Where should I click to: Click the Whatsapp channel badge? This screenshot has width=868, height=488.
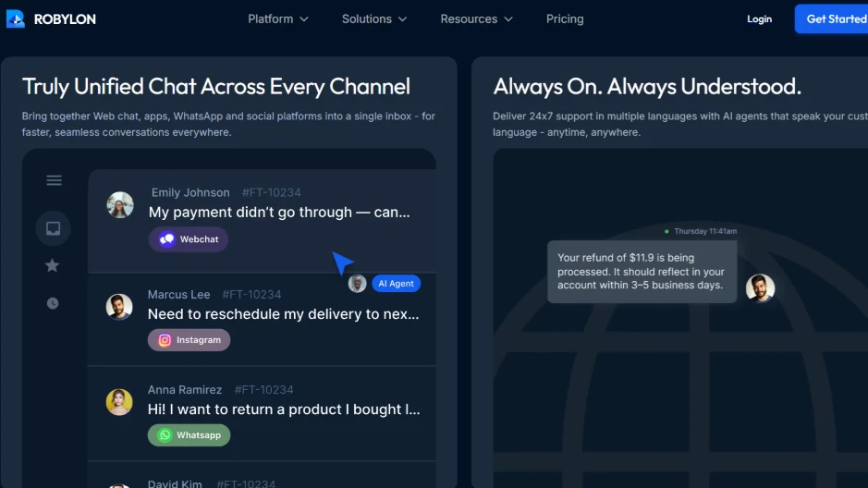click(189, 435)
